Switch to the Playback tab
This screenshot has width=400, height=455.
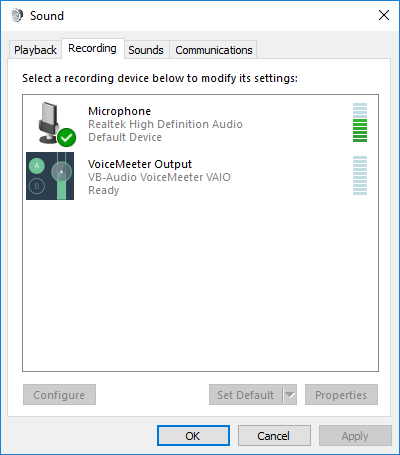(x=35, y=50)
